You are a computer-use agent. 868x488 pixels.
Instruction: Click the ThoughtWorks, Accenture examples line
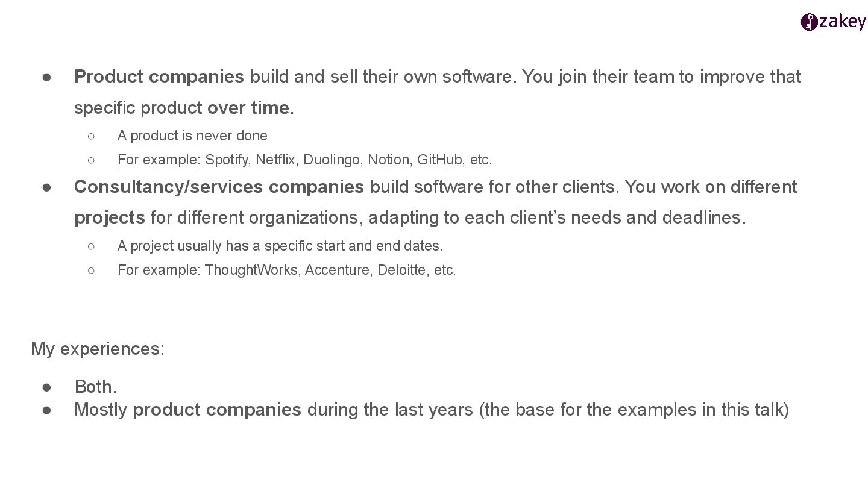(287, 270)
